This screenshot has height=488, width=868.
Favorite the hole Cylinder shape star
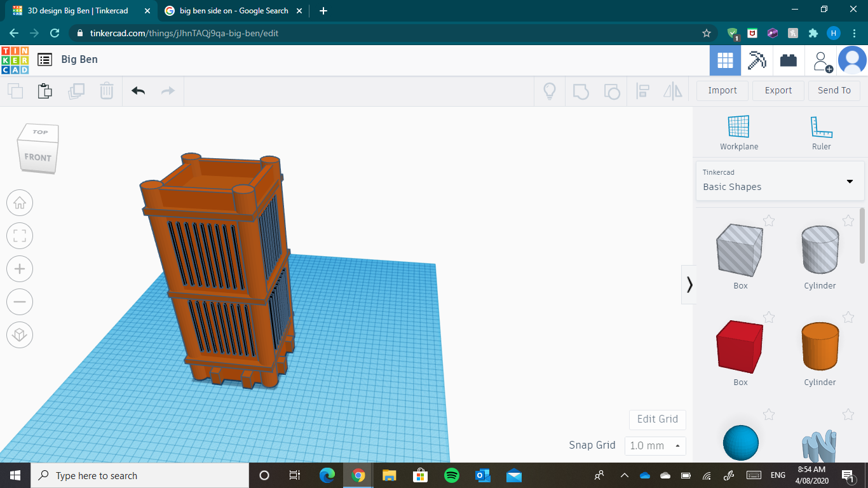point(848,220)
